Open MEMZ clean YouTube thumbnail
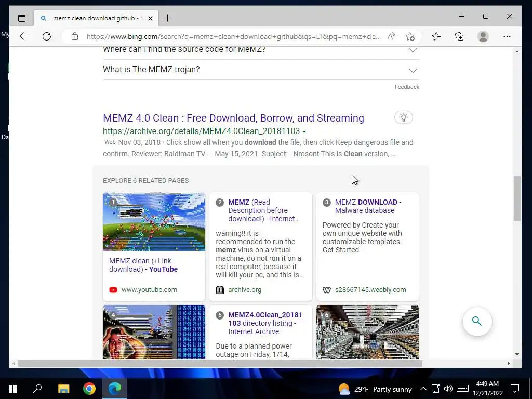Image resolution: width=532 pixels, height=399 pixels. click(x=154, y=221)
